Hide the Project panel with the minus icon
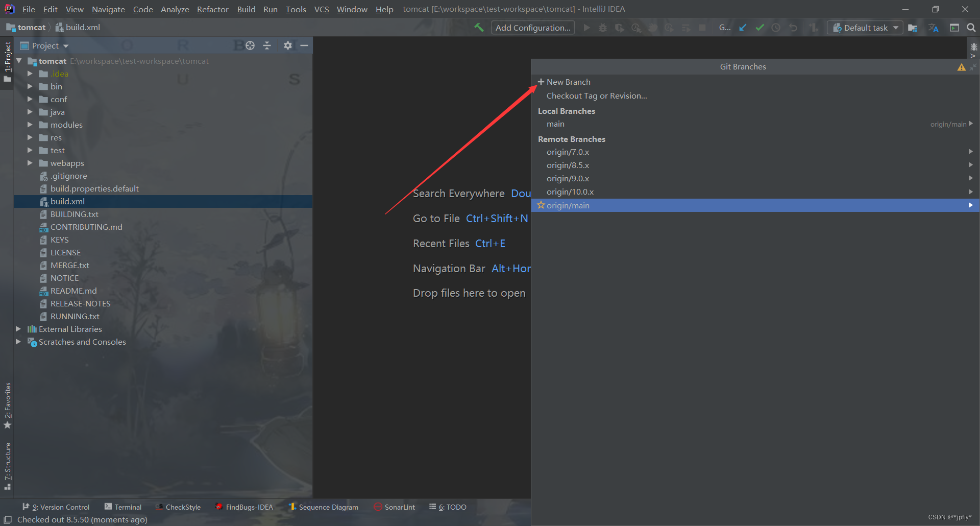 (304, 45)
